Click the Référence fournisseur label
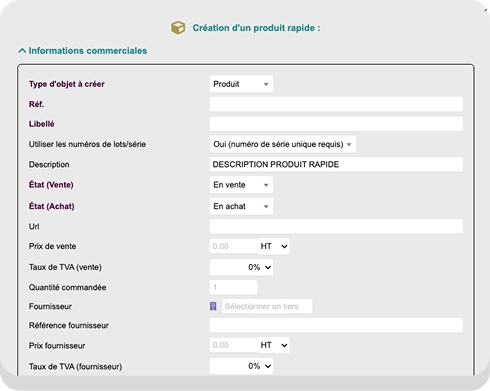490x391 pixels. point(69,325)
